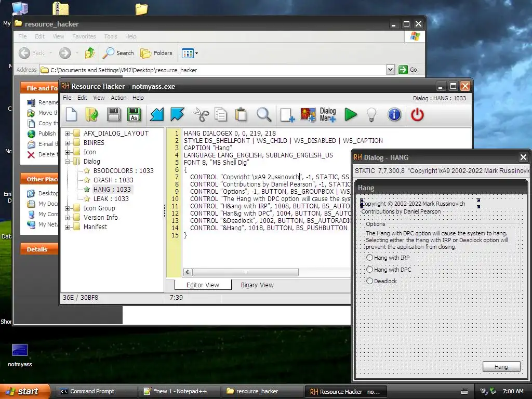Viewport: 532px width, 399px height.
Task: Click the Add image resource icon
Action: 308,114
